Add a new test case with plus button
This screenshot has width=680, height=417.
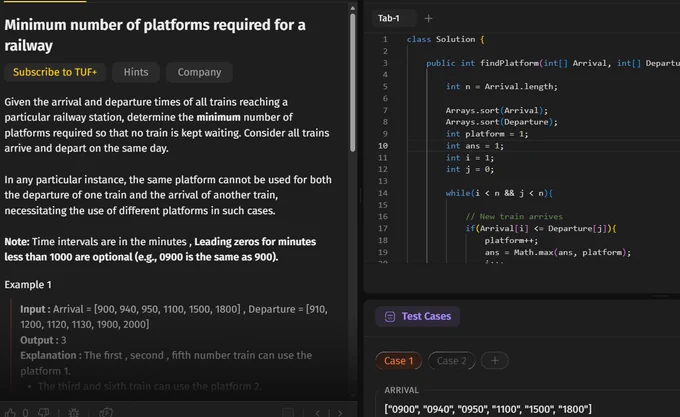coord(494,361)
